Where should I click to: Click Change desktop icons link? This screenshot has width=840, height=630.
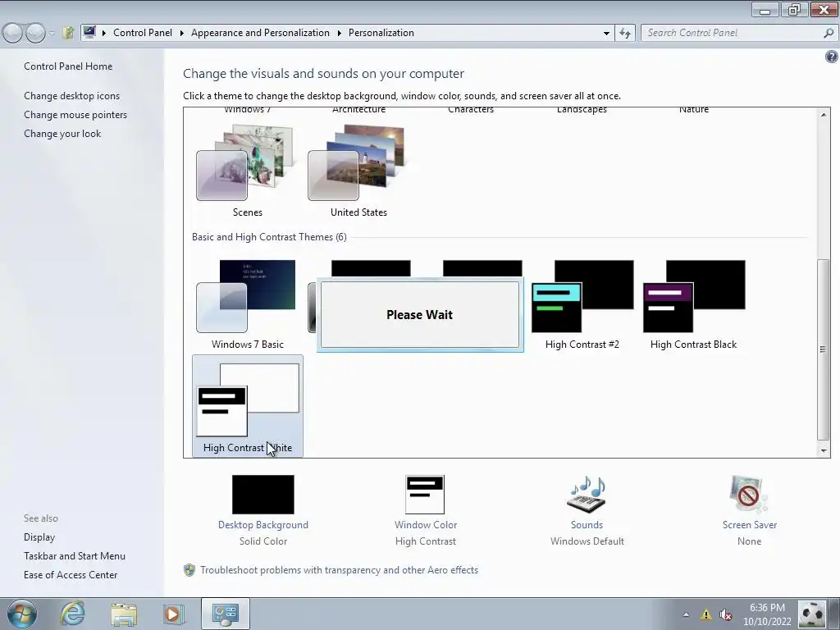pyautogui.click(x=72, y=96)
